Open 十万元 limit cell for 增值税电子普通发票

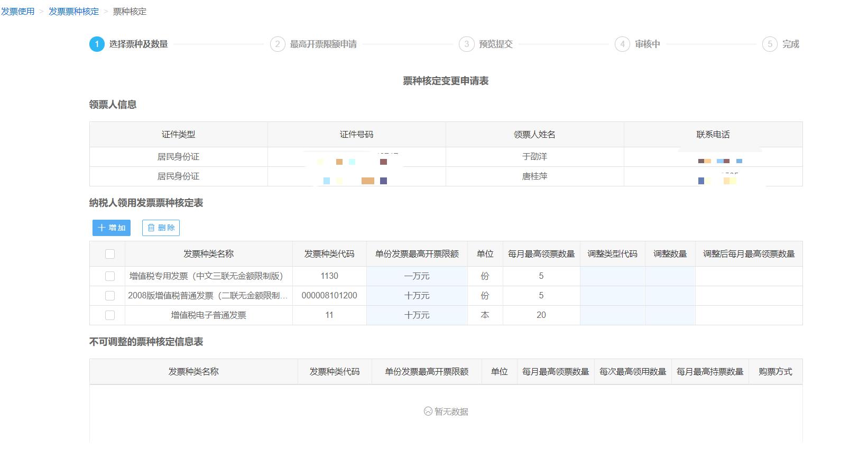tap(417, 315)
